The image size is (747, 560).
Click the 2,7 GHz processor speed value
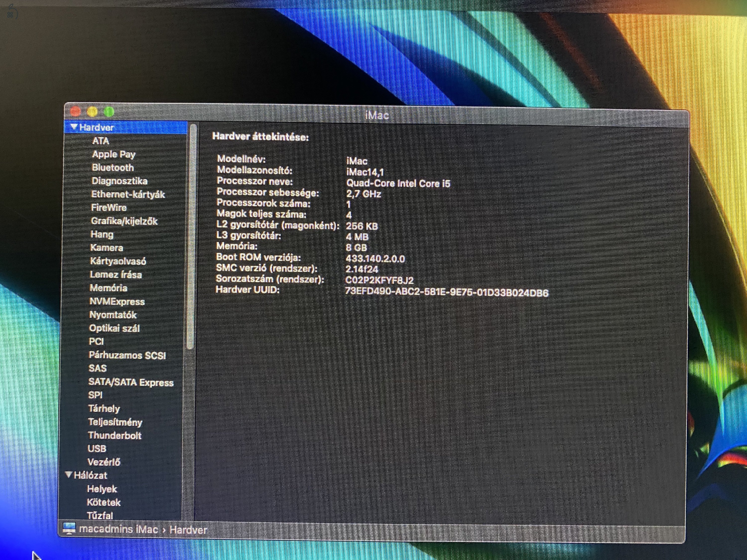(x=363, y=194)
